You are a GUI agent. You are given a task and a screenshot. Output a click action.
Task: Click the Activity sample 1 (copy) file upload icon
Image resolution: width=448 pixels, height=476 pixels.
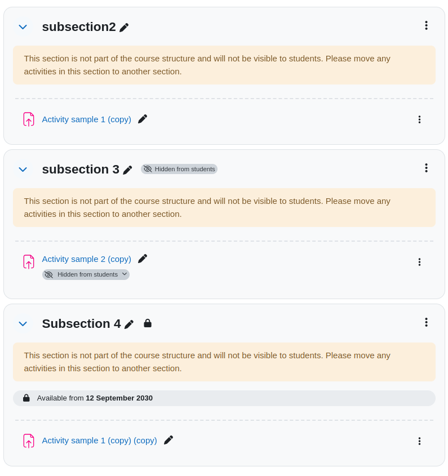pos(29,119)
